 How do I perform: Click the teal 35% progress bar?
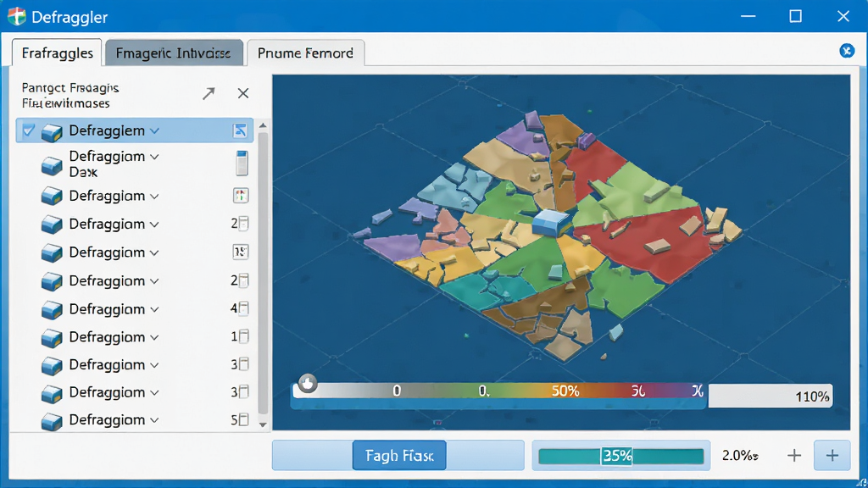(621, 456)
